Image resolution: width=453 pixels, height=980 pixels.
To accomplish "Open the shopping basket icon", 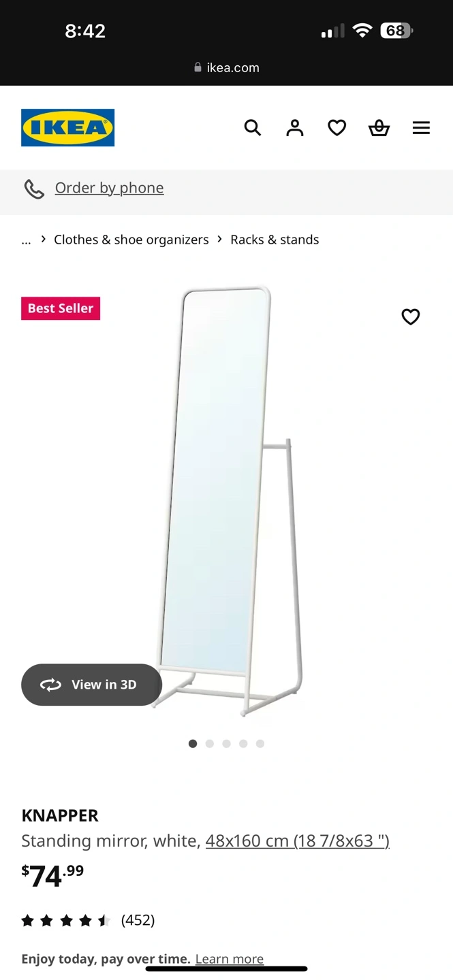I will coord(379,128).
